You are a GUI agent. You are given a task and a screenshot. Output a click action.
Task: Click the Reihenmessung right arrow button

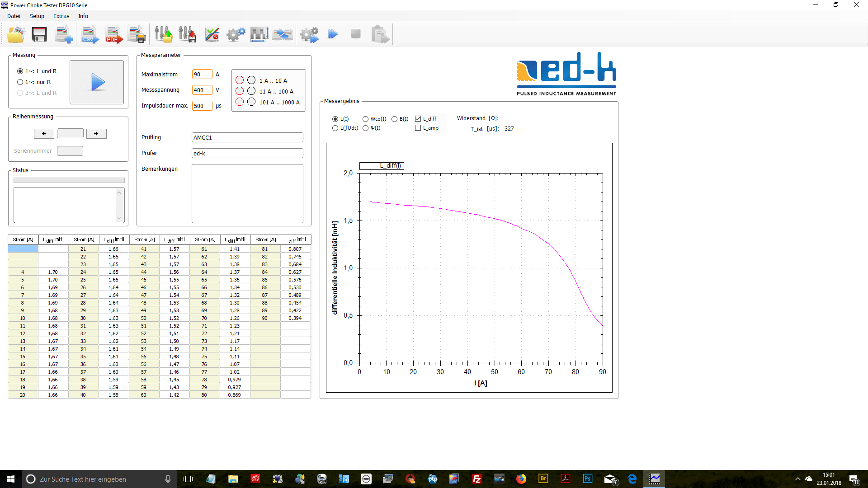[96, 134]
